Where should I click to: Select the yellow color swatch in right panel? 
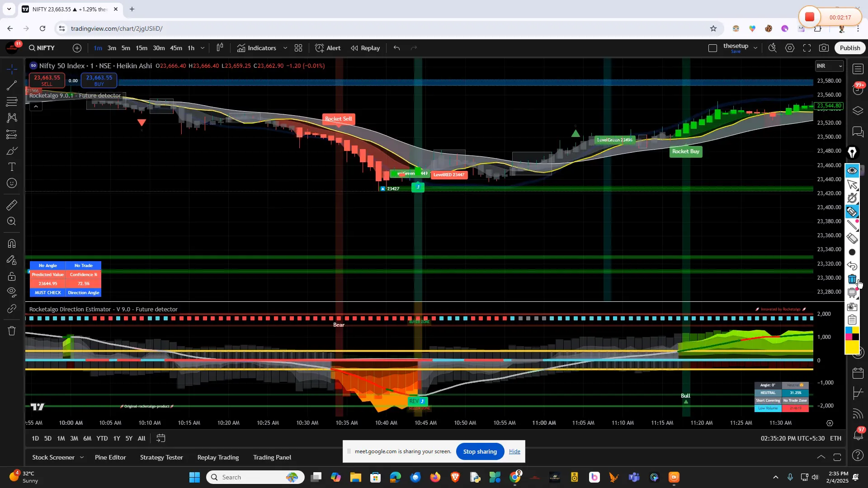[852, 348]
